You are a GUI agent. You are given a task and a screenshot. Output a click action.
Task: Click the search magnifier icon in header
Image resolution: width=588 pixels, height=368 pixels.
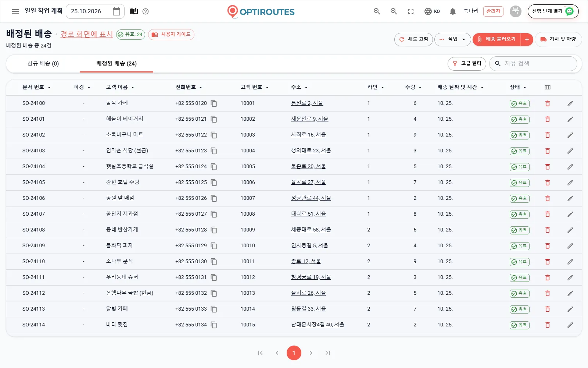(377, 11)
